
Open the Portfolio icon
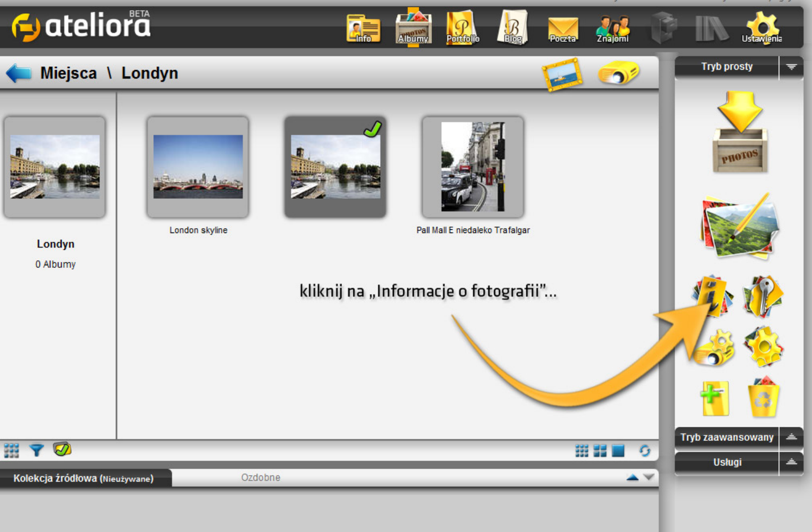pos(463,27)
